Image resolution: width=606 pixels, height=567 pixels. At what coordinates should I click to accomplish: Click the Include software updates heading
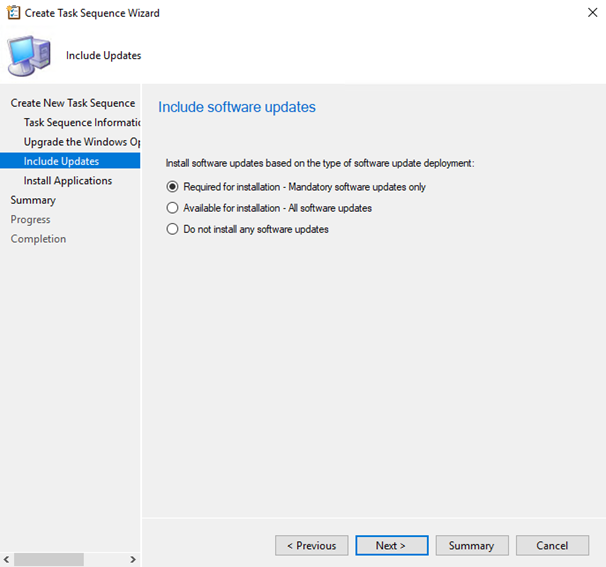click(237, 107)
